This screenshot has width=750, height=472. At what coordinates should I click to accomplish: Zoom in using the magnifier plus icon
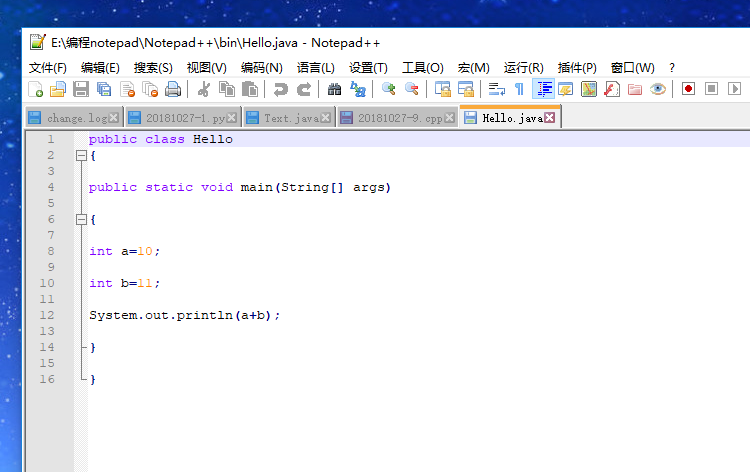[388, 89]
